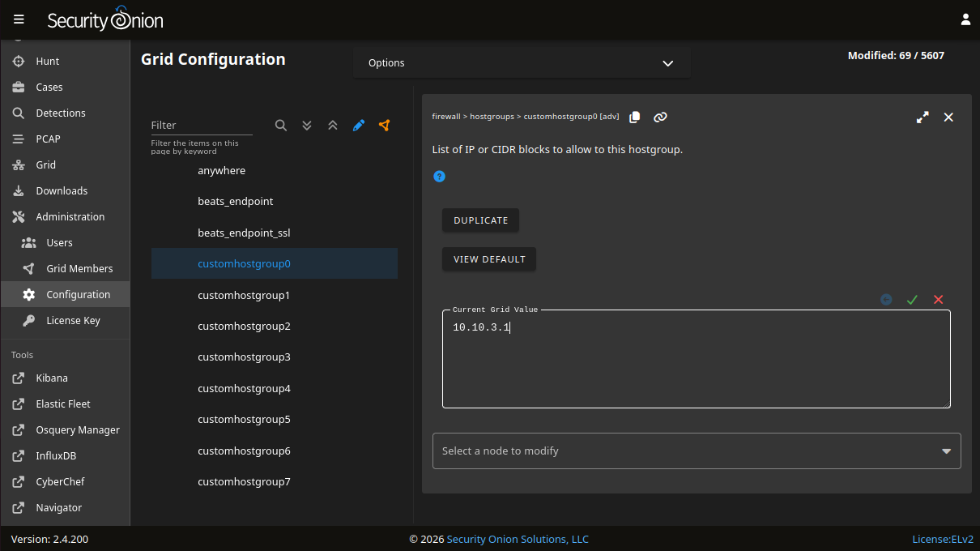Click the VIEW DEFAULT button
980x551 pixels.
489,259
